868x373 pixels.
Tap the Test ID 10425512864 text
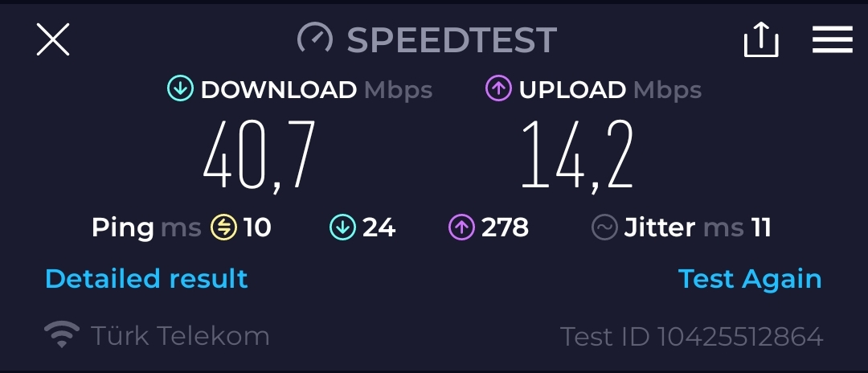point(692,336)
